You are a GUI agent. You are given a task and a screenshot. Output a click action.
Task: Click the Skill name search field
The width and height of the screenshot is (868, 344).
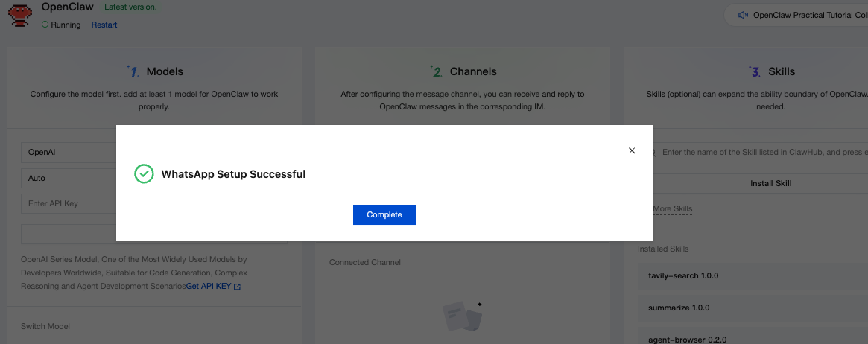click(x=760, y=152)
